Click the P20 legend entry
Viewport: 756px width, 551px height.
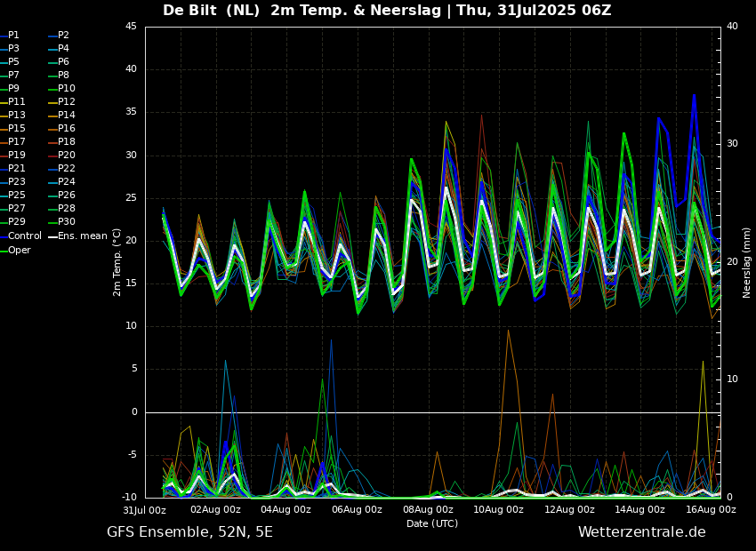pyautogui.click(x=67, y=156)
